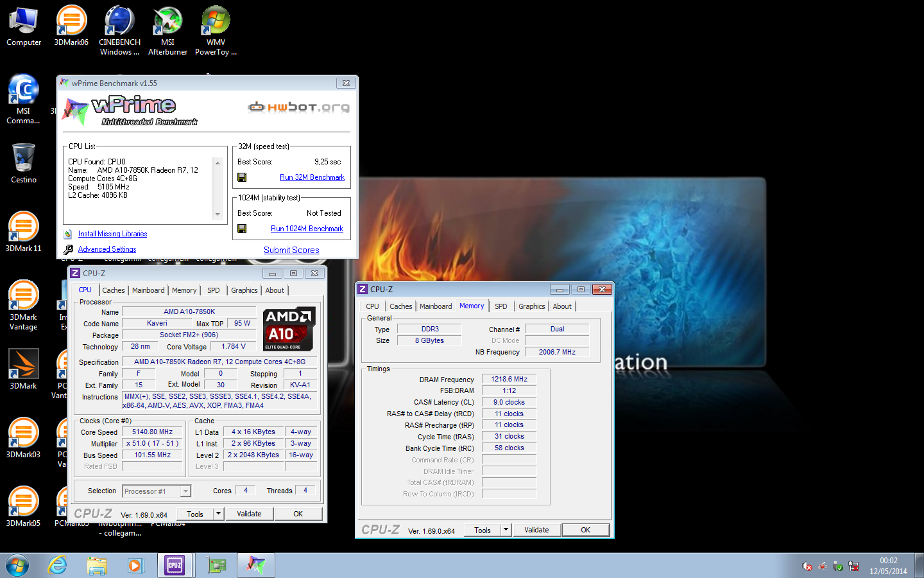Viewport: 924px width, 578px height.
Task: Click the CPU List scrollbar down arrow
Action: point(218,215)
